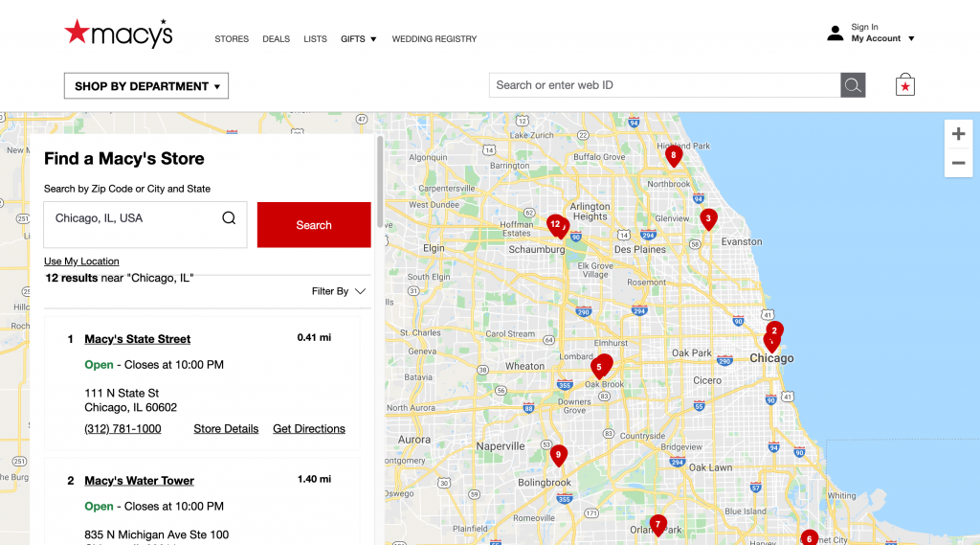Select map pin number 12
This screenshot has width=980, height=545.
[x=554, y=224]
